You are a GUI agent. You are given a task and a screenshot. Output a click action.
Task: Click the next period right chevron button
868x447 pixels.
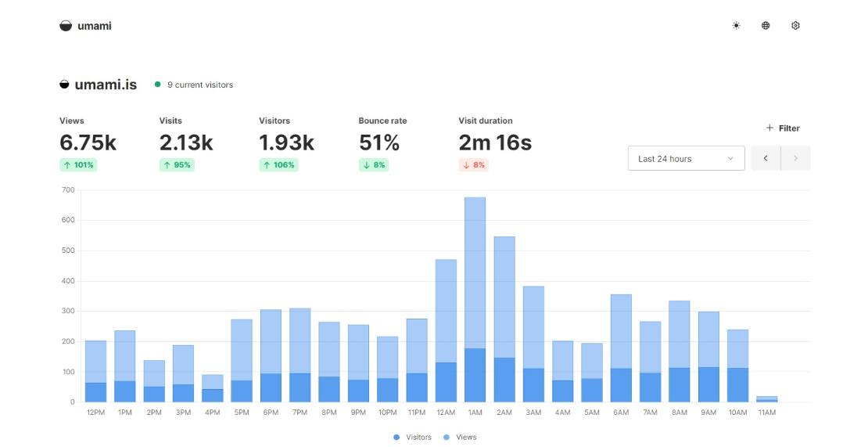click(795, 158)
